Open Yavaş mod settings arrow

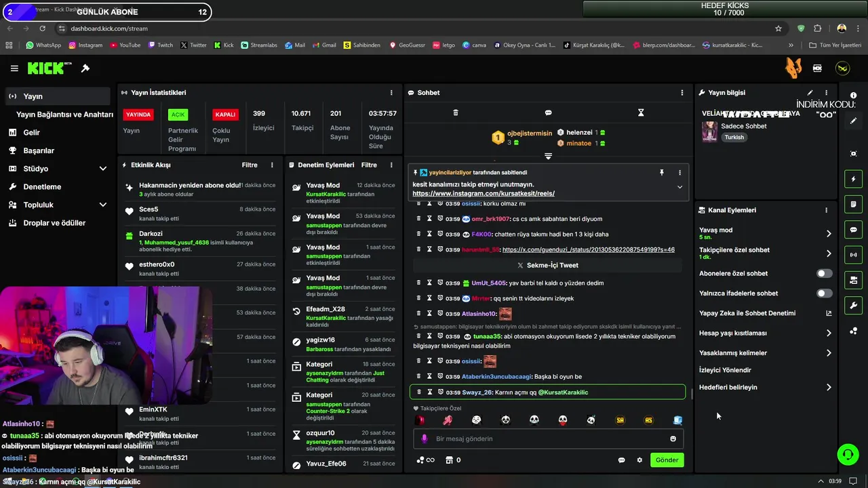pyautogui.click(x=829, y=234)
